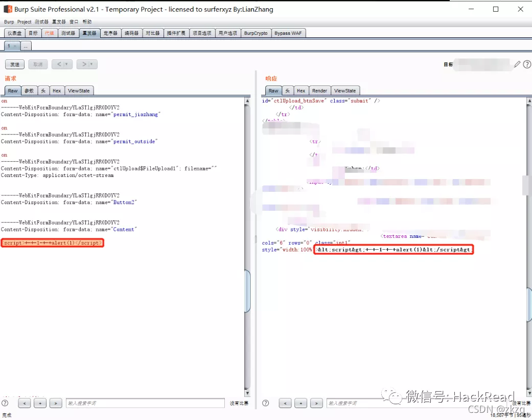
Task: Click the Burp Suite logo icon in title bar
Action: (8, 9)
